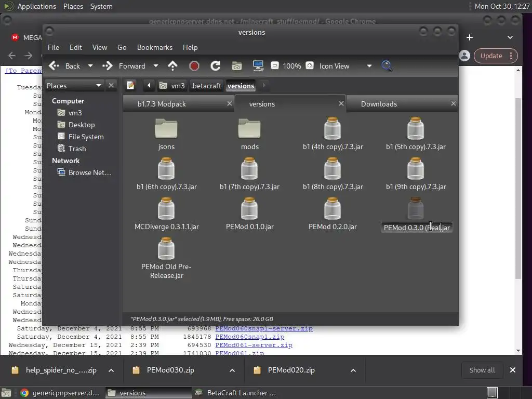This screenshot has width=532, height=399.
Task: Open PEMod060snap1.zip link in Chrome
Action: tap(250, 337)
